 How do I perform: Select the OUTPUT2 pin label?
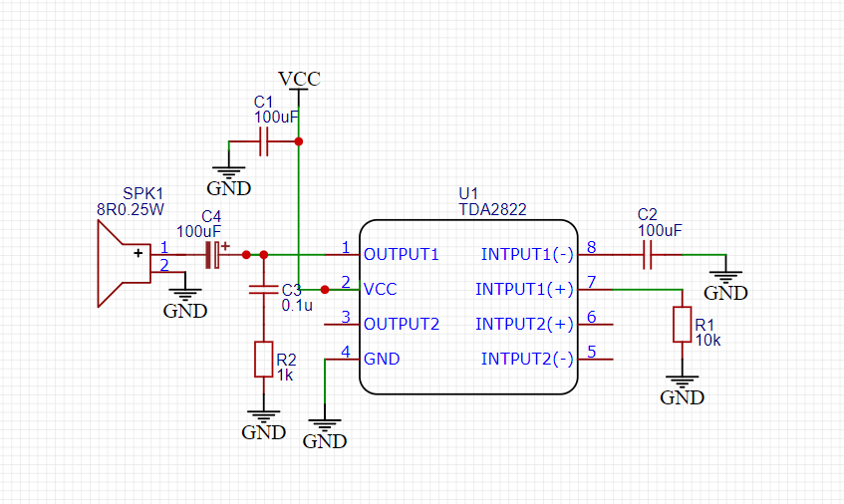402,324
